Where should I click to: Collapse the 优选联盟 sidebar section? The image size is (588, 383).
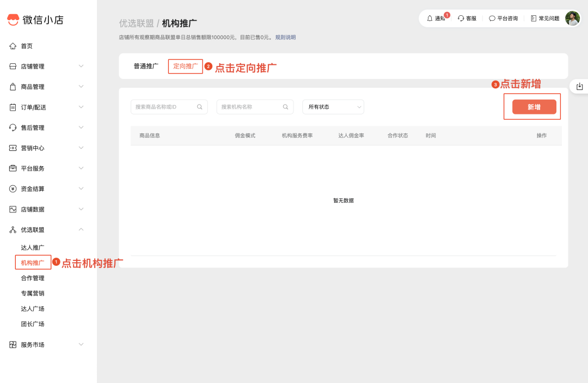click(81, 229)
